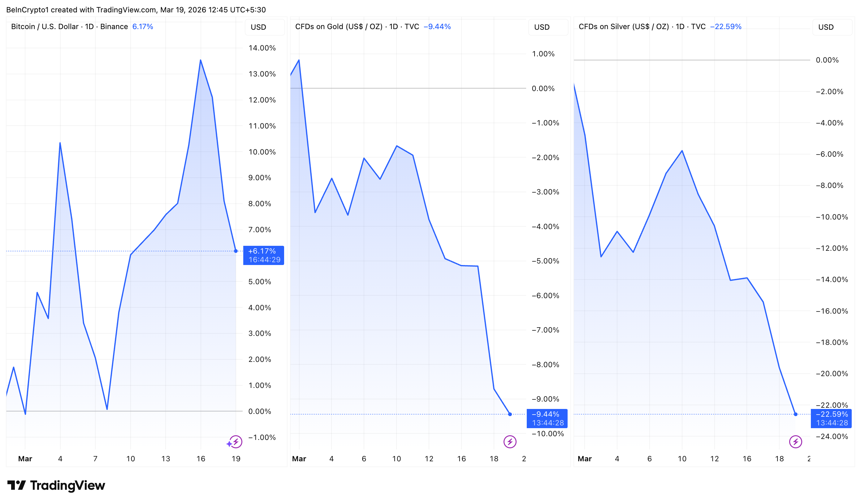This screenshot has height=504, width=861.
Task: Click the 'Mar' label on Bitcoin's time axis
Action: click(25, 459)
